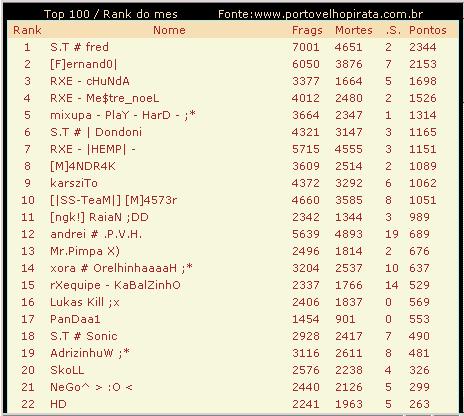Select player RXE - cHuNdA
The image size is (464, 416).
(90, 81)
